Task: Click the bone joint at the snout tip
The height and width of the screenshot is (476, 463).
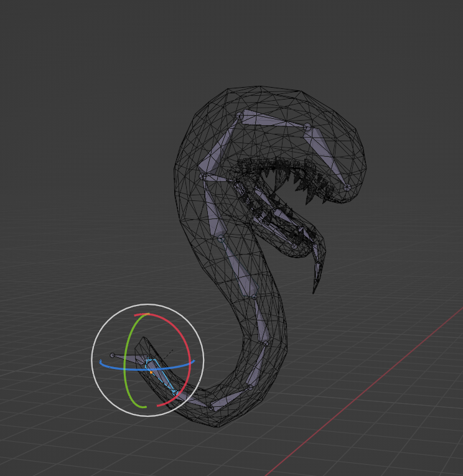Action: point(347,188)
